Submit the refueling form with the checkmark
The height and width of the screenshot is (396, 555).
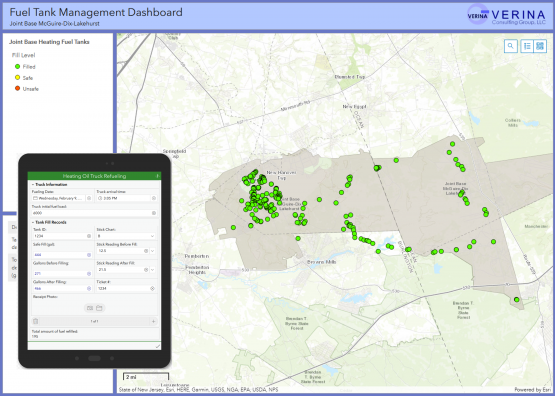(158, 346)
